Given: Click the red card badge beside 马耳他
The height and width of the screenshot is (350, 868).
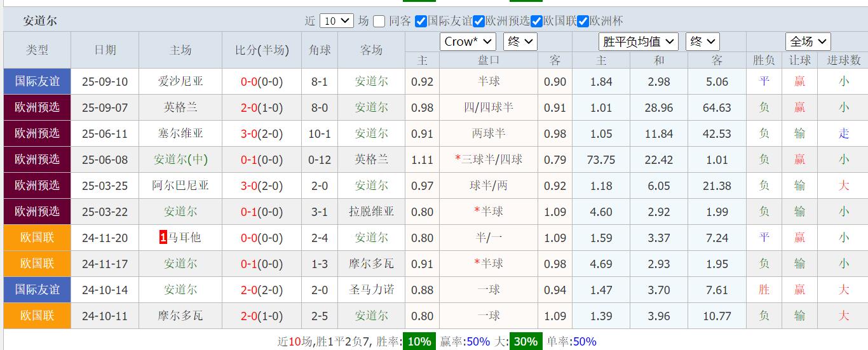Looking at the screenshot, I should pos(163,238).
